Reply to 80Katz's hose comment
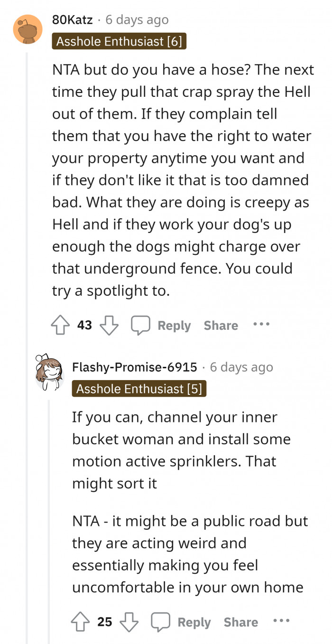Screen dimensions: 332x644 coord(174,326)
